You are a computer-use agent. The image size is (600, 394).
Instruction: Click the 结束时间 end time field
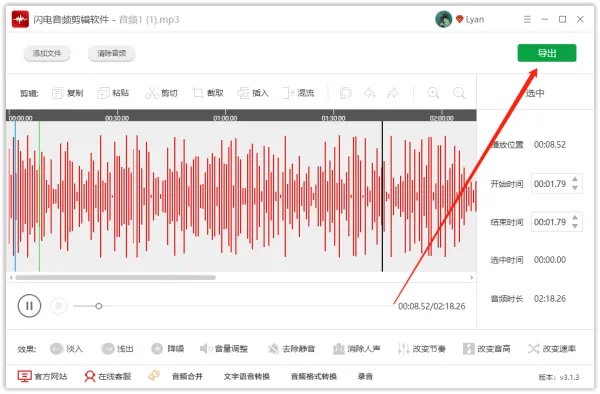tap(556, 222)
